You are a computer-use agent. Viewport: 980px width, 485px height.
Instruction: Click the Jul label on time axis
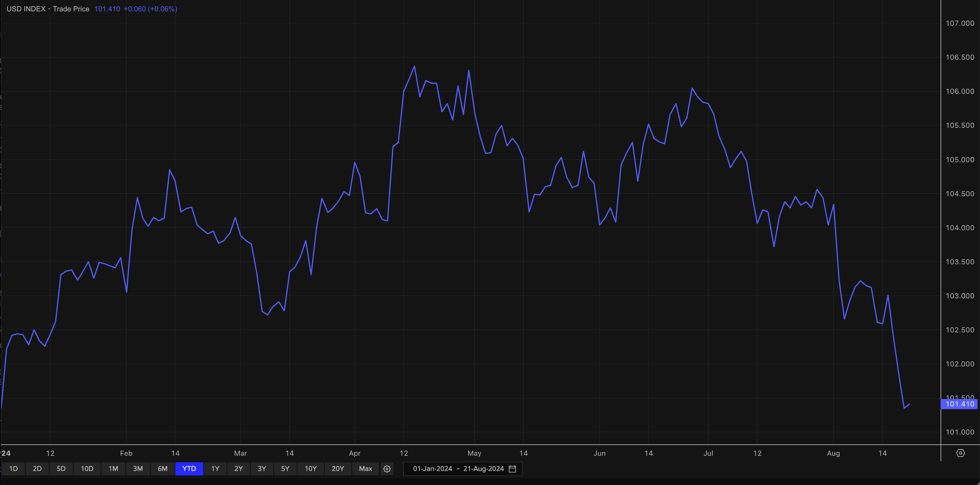pos(708,453)
